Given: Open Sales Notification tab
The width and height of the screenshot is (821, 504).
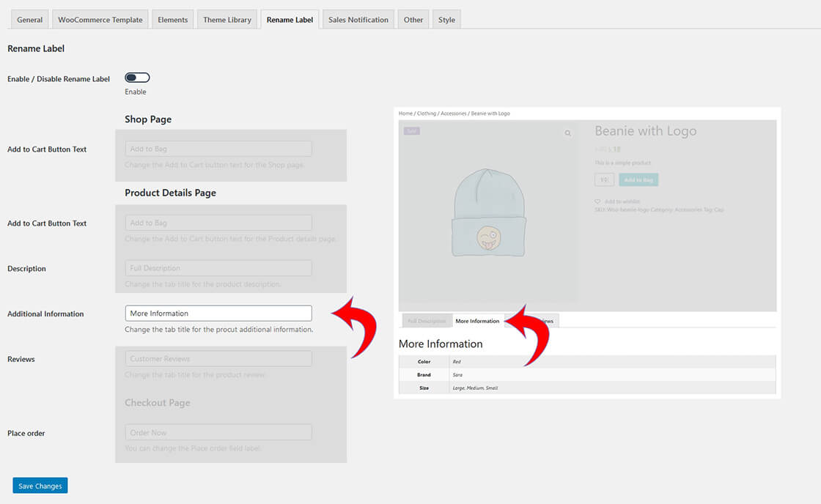Looking at the screenshot, I should tap(358, 19).
